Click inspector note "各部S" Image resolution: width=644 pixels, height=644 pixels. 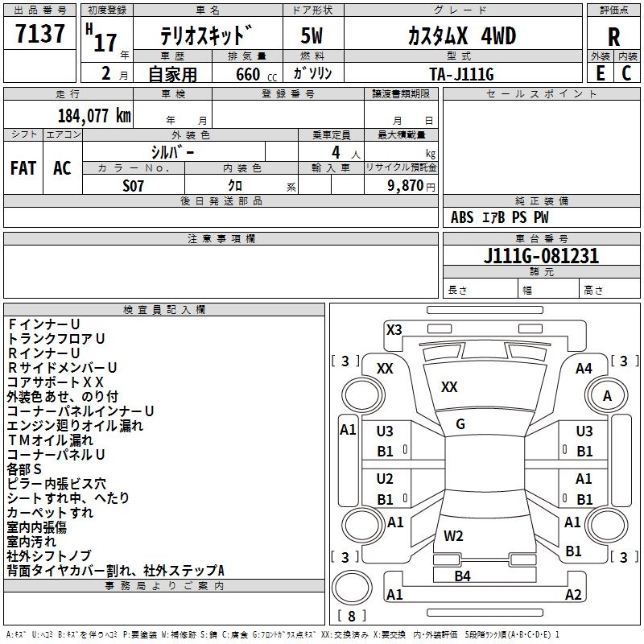point(24,469)
